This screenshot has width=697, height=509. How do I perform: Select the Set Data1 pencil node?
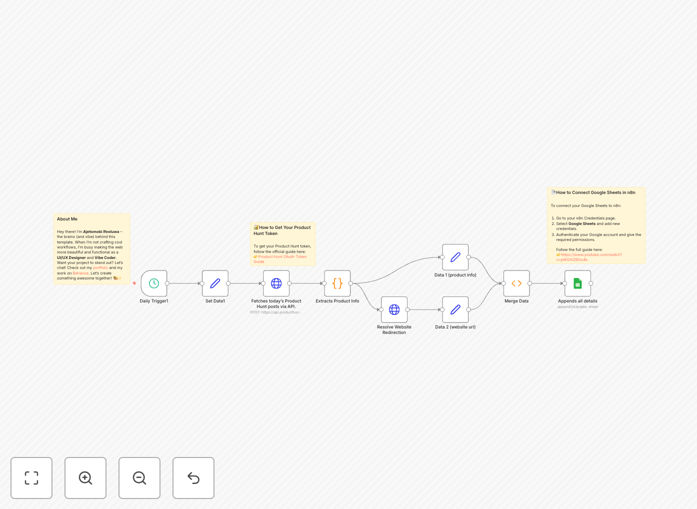coord(215,283)
